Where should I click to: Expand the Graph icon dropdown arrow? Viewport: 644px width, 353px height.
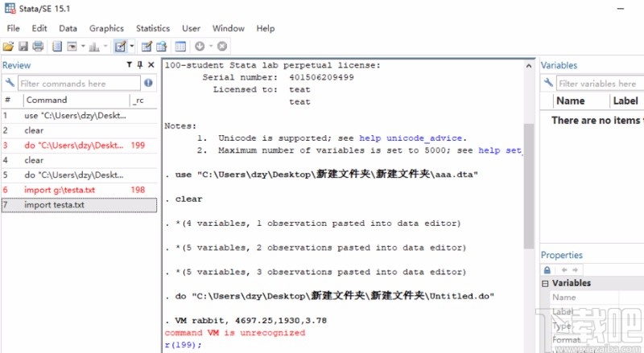coord(105,46)
